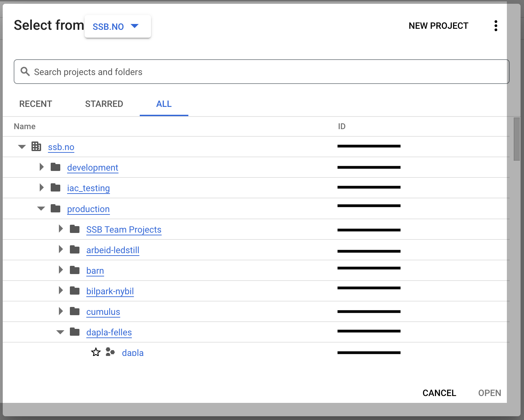Click the dapla project hexagon icon
524x420 pixels.
[x=110, y=352]
